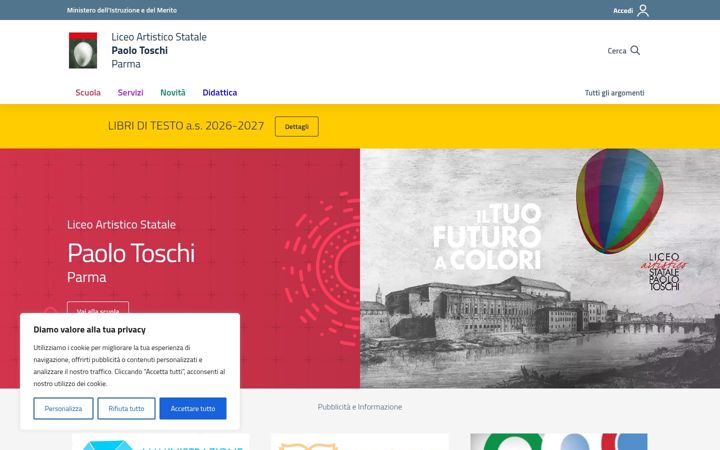The image size is (720, 450).
Task: Click the Liceo Artistico Statale Paolo Toschi header title
Action: [159, 51]
